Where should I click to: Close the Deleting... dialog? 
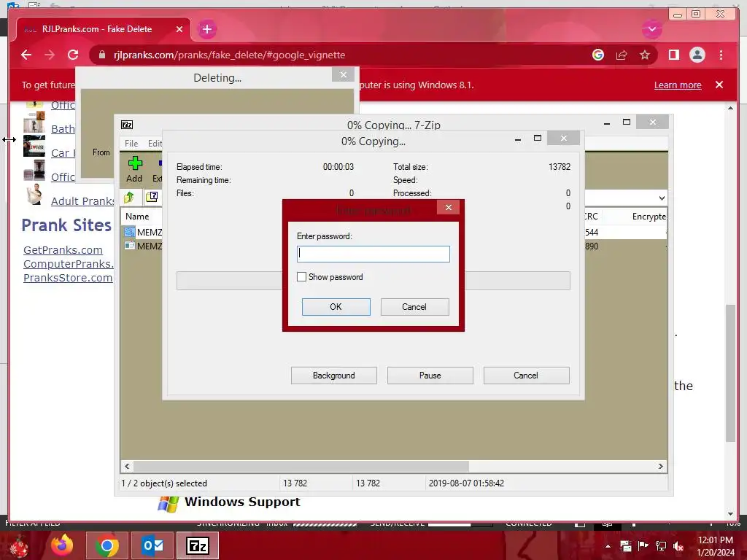[x=343, y=75]
